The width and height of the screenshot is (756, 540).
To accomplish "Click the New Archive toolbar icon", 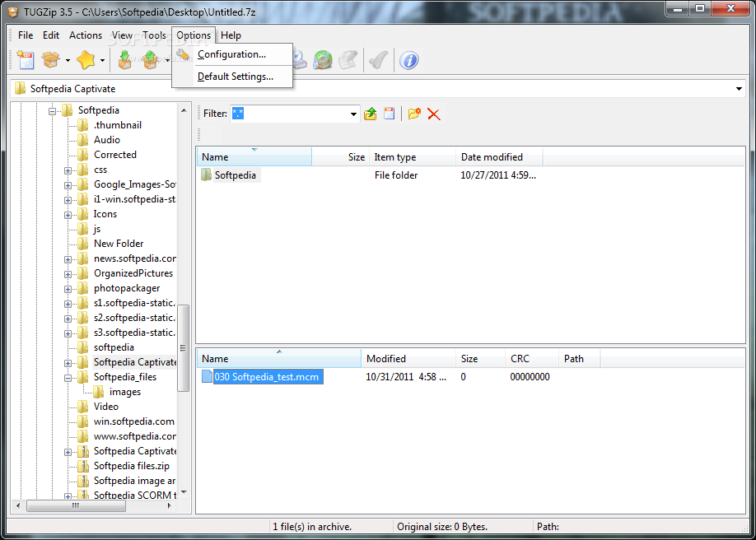I will (25, 60).
